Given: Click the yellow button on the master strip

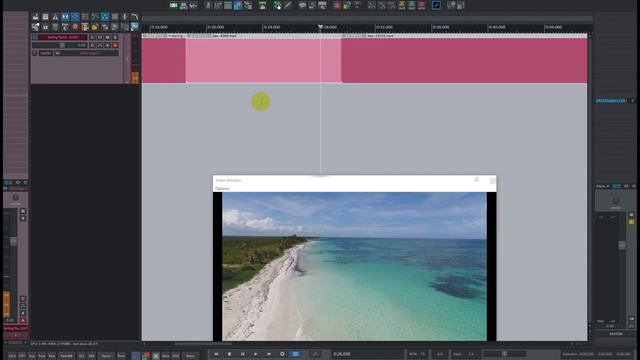Looking at the screenshot, I should point(631,222).
